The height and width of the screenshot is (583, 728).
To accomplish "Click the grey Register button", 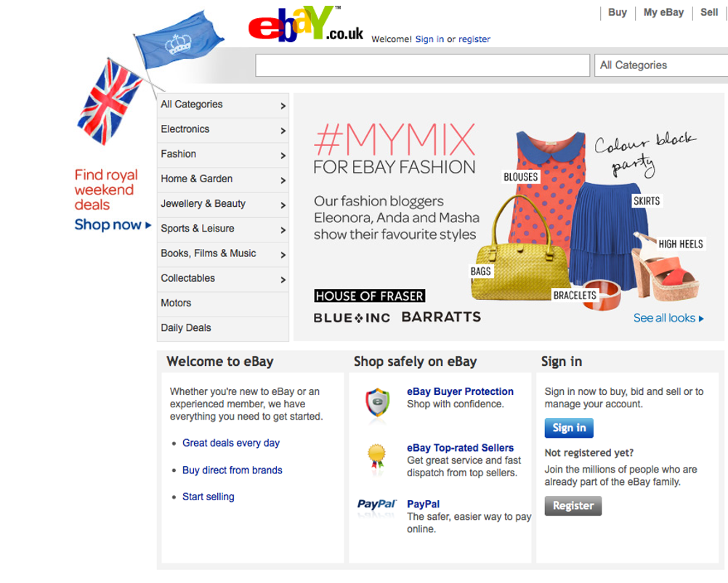I will [x=573, y=506].
